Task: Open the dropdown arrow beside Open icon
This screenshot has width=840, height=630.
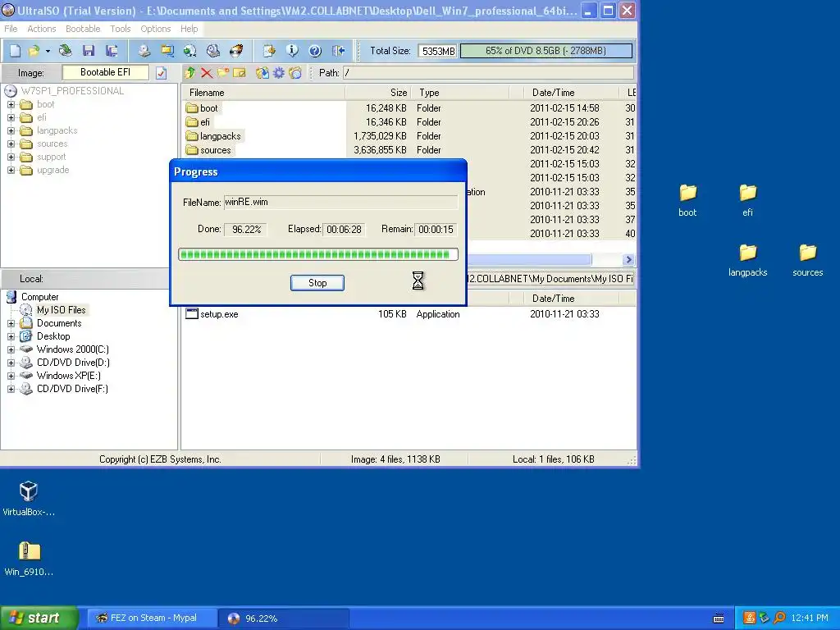Action: point(48,51)
